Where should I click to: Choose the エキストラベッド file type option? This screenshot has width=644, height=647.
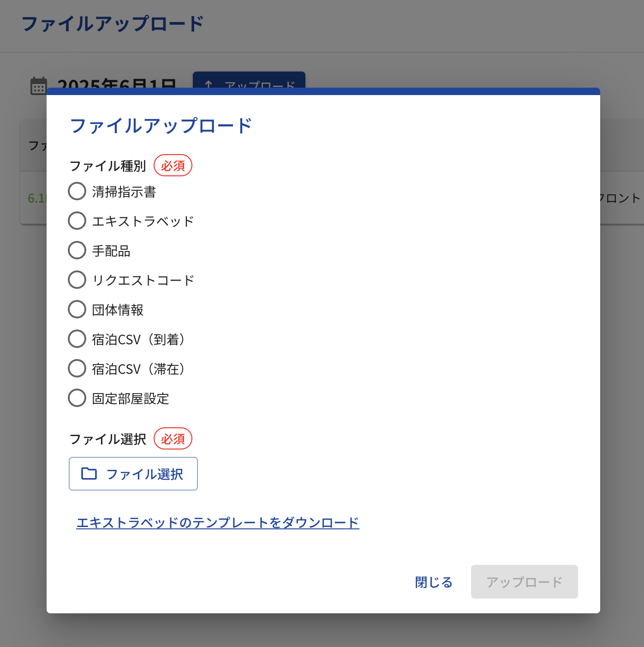77,221
